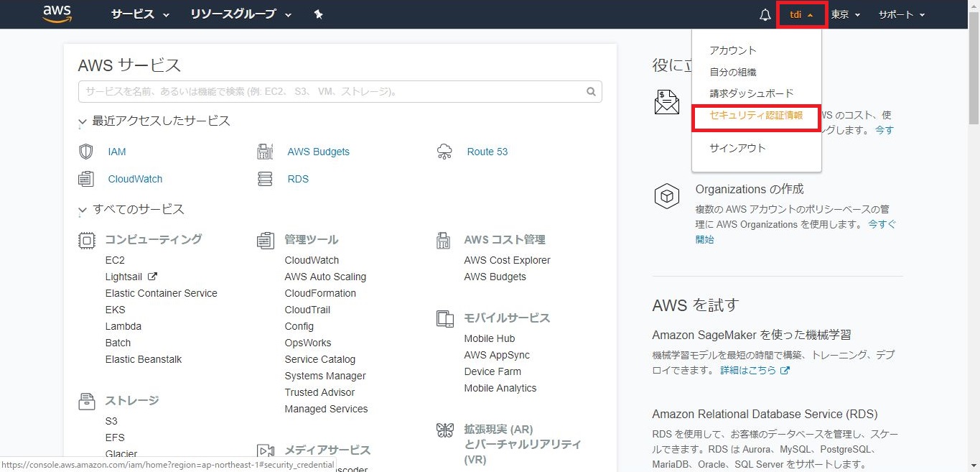980x472 pixels.
Task: Focus the AWS services search field
Action: [330, 92]
